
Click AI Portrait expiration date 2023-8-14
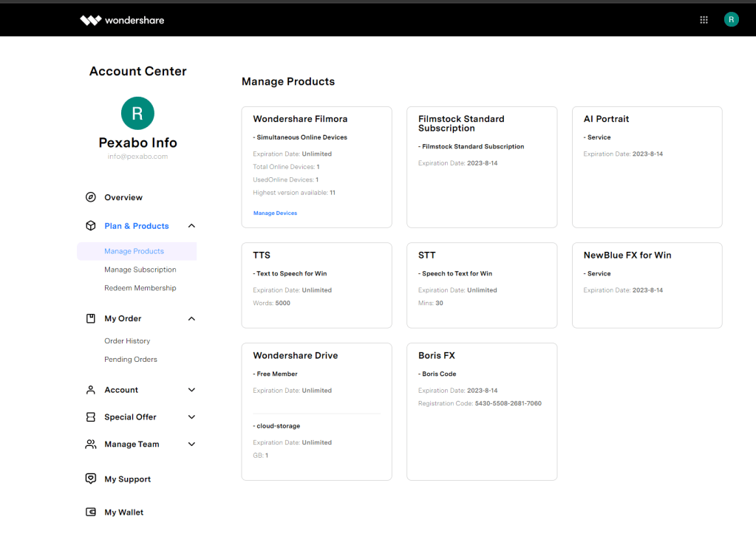(x=647, y=154)
